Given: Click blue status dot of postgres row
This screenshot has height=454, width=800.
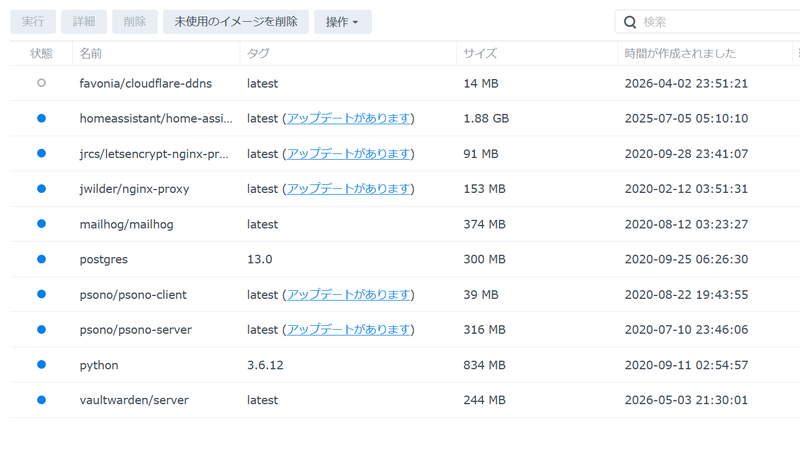Looking at the screenshot, I should [41, 259].
